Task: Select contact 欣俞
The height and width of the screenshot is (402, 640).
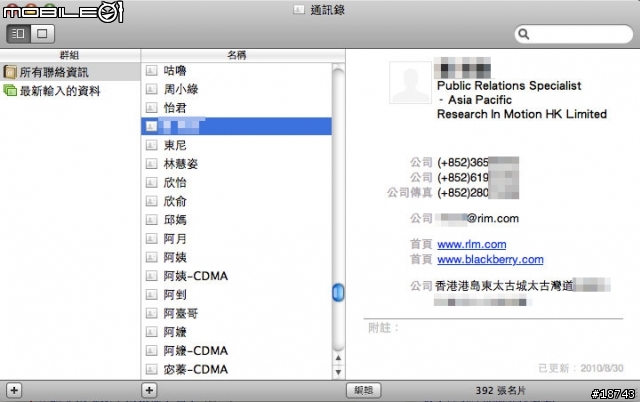Action: [236, 201]
